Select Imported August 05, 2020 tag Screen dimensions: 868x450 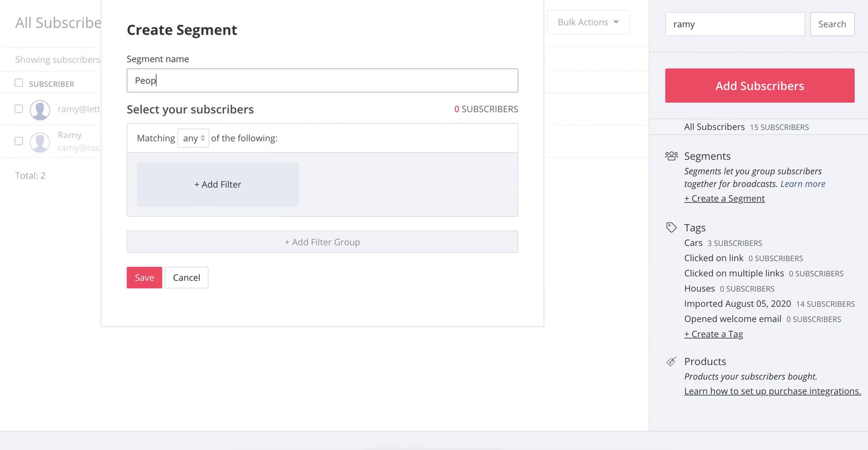point(737,304)
